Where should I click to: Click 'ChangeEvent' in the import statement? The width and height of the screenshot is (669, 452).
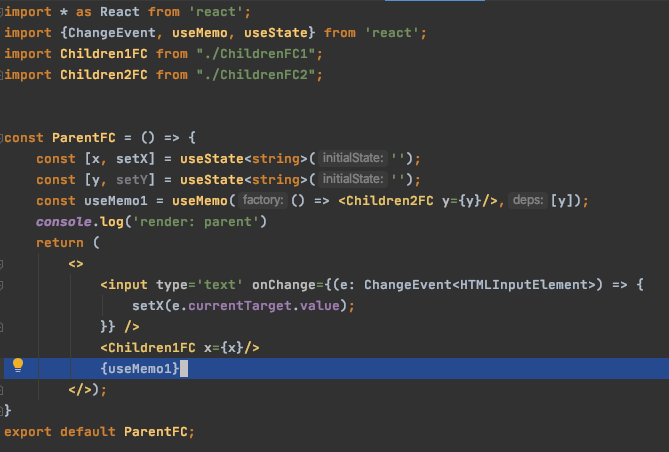[x=112, y=33]
